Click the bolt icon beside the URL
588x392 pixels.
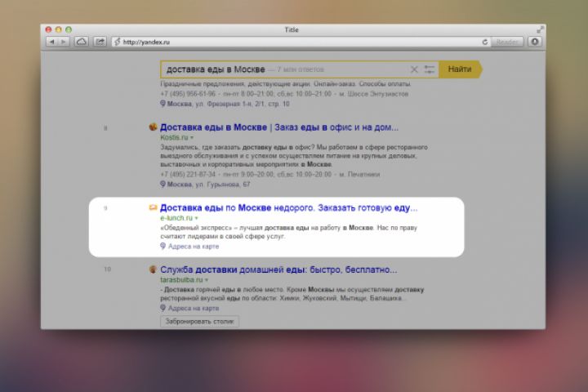[x=117, y=42]
